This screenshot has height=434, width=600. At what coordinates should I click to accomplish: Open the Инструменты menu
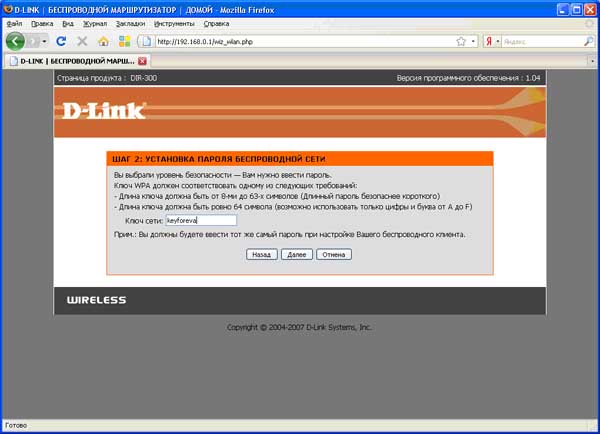[x=174, y=24]
